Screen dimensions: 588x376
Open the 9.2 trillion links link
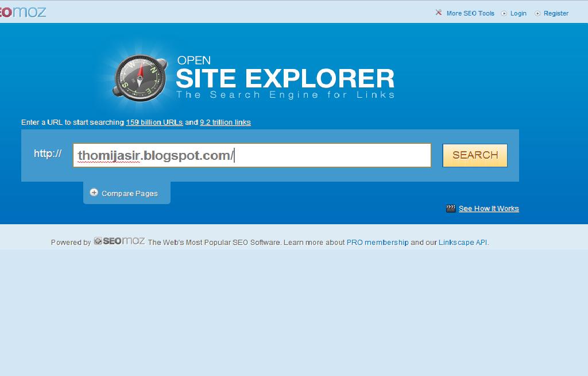(225, 122)
